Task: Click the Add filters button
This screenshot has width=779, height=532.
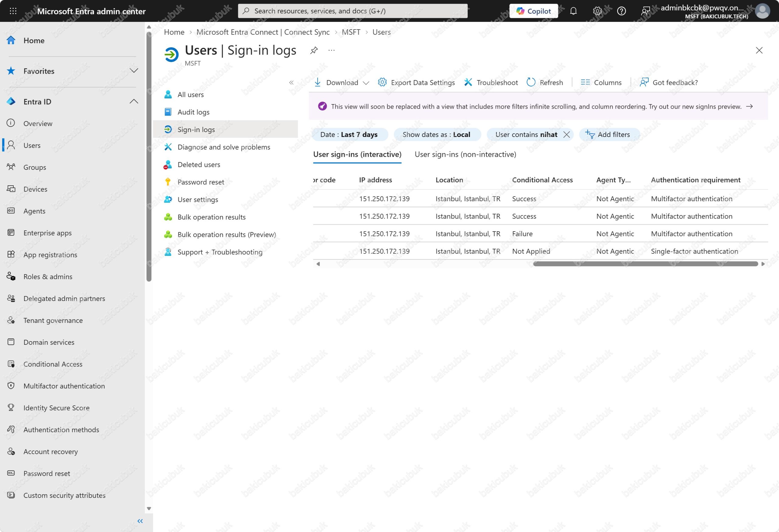Action: pos(609,135)
